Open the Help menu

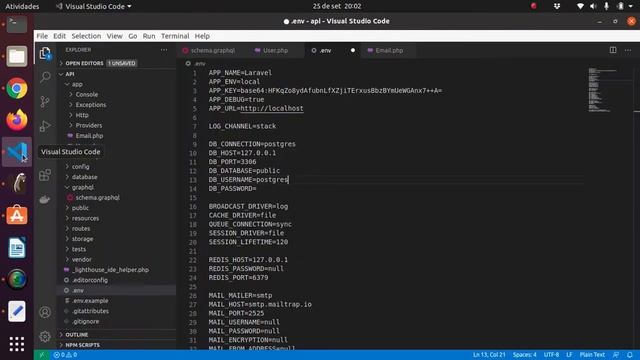(x=202, y=36)
